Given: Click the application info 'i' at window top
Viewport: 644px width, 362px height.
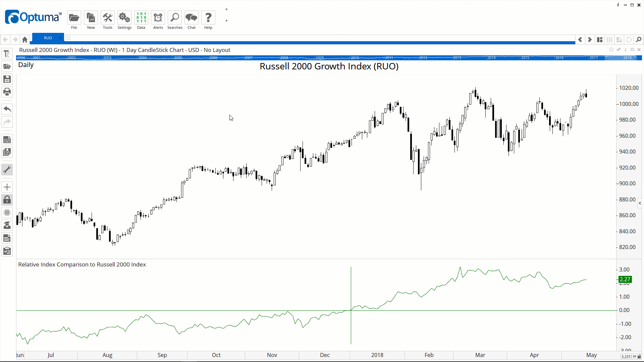Looking at the screenshot, I should [x=618, y=5].
